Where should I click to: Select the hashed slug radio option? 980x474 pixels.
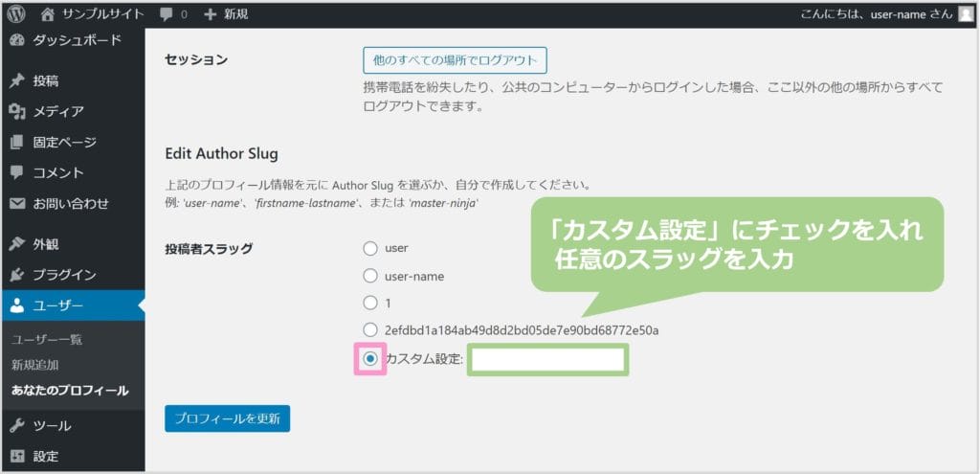(x=370, y=330)
